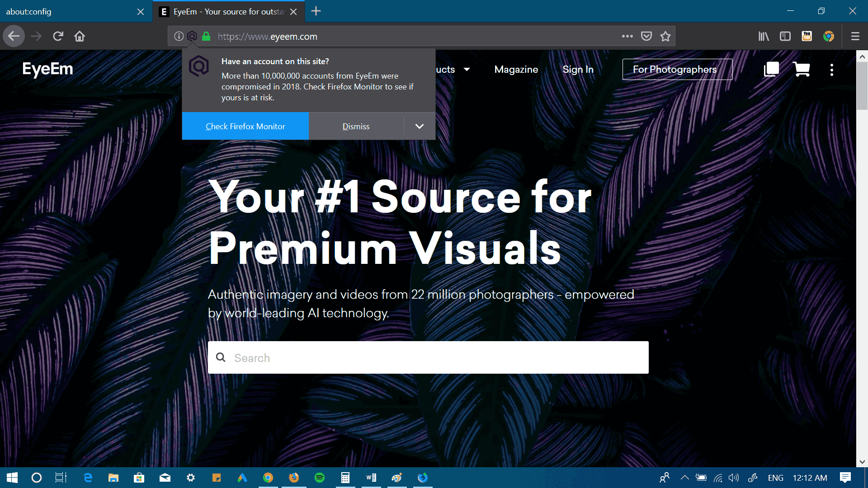Click Check Firefox Monitor button

[x=245, y=127]
